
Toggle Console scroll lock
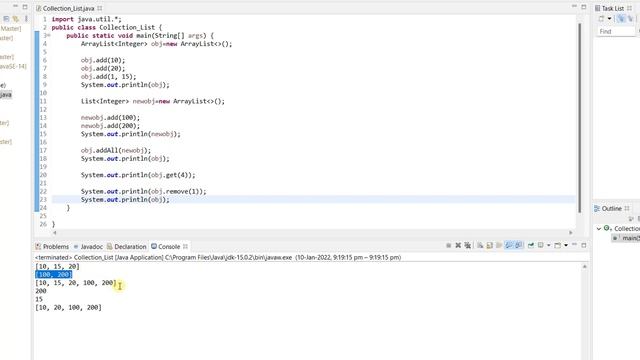(489, 245)
